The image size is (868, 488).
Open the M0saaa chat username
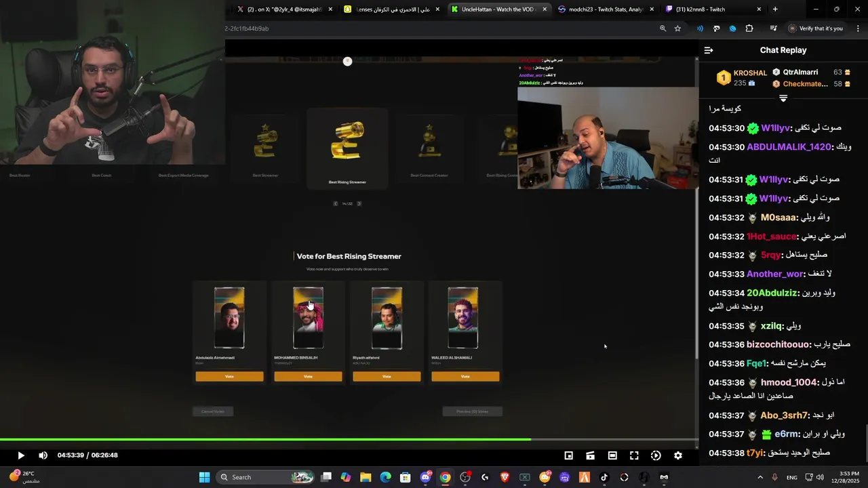779,218
